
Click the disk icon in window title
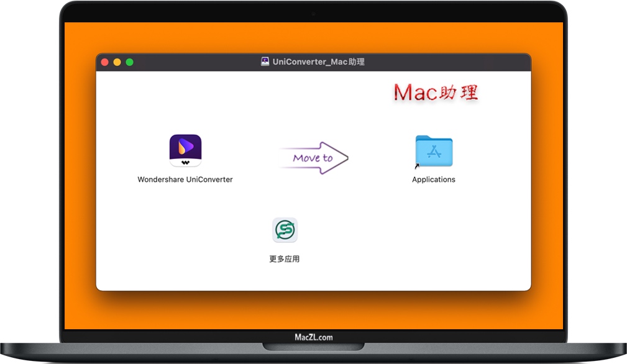point(265,61)
